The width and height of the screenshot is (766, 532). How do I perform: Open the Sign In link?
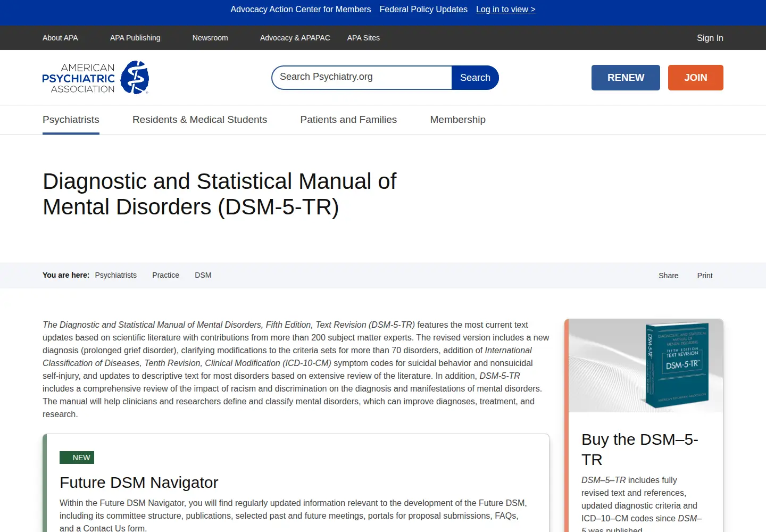(x=710, y=38)
